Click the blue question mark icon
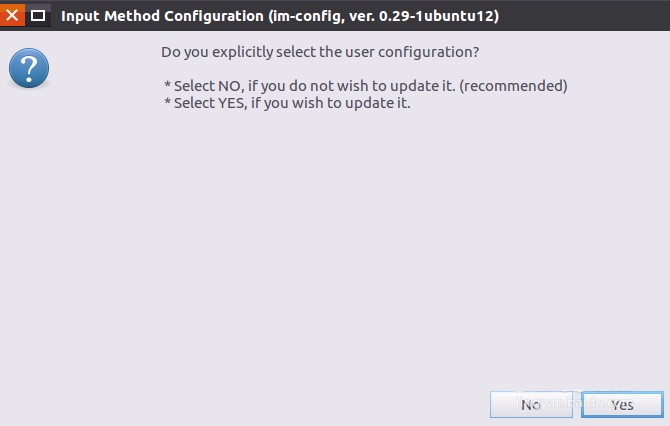Viewport: 670px width, 426px height. [x=29, y=68]
